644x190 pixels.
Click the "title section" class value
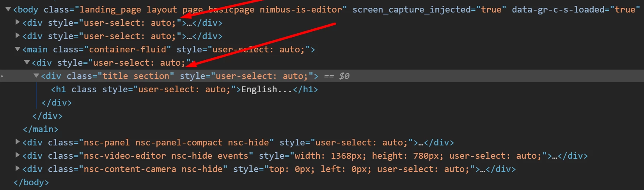point(136,76)
